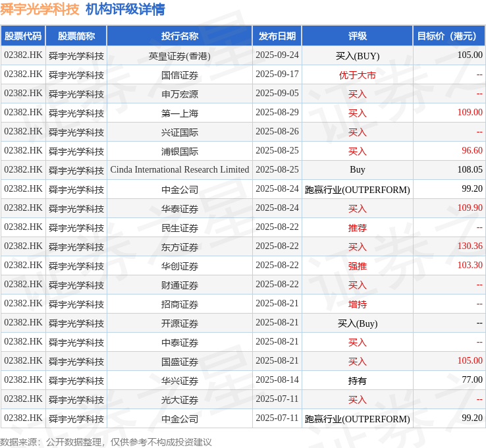
Task: Click the data source disclaimer footer
Action: click(x=105, y=442)
